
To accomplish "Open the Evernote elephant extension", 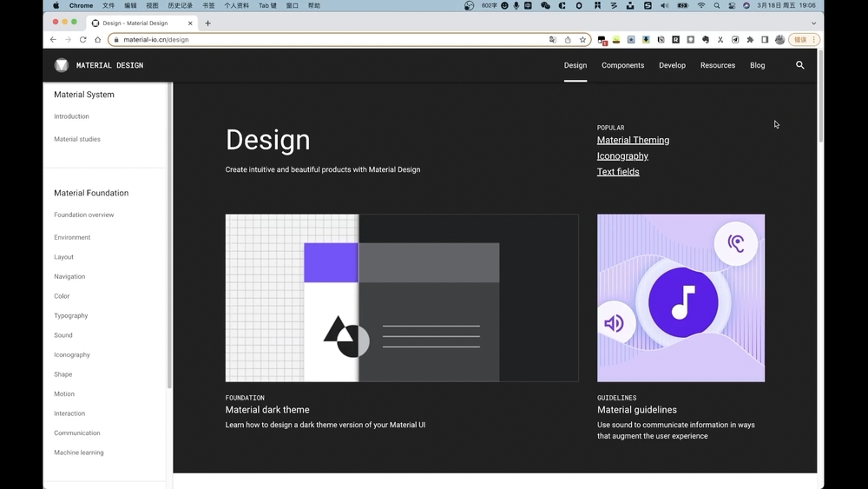I will 705,39.
